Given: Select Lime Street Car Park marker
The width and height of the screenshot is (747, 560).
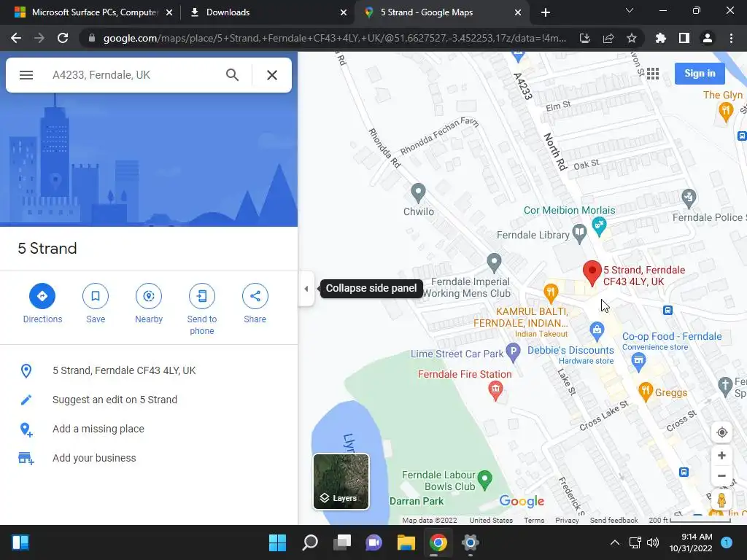Looking at the screenshot, I should pos(513,352).
